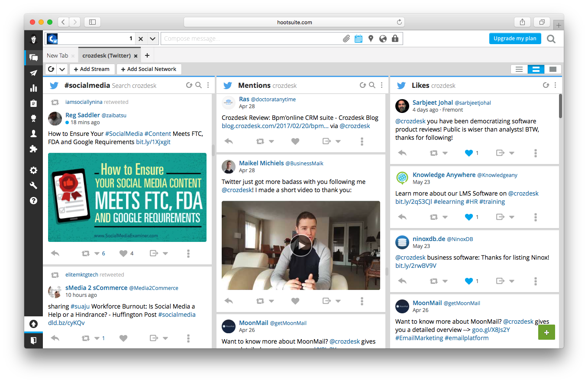
Task: Open send-to dropdown on Maikel Michiels' tweet
Action: [338, 301]
